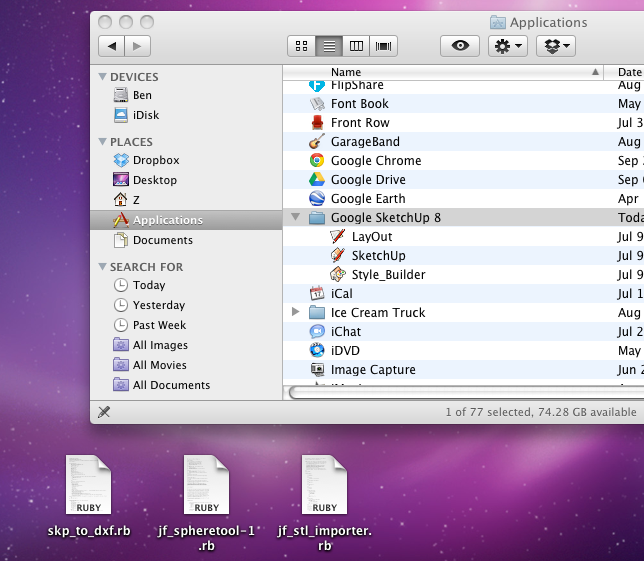Click the pencil icon in status bar

pyautogui.click(x=104, y=412)
